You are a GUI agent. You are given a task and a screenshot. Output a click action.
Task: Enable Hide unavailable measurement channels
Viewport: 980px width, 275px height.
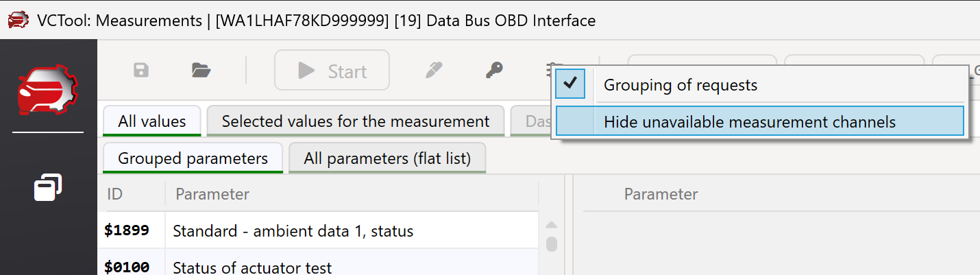coord(749,122)
